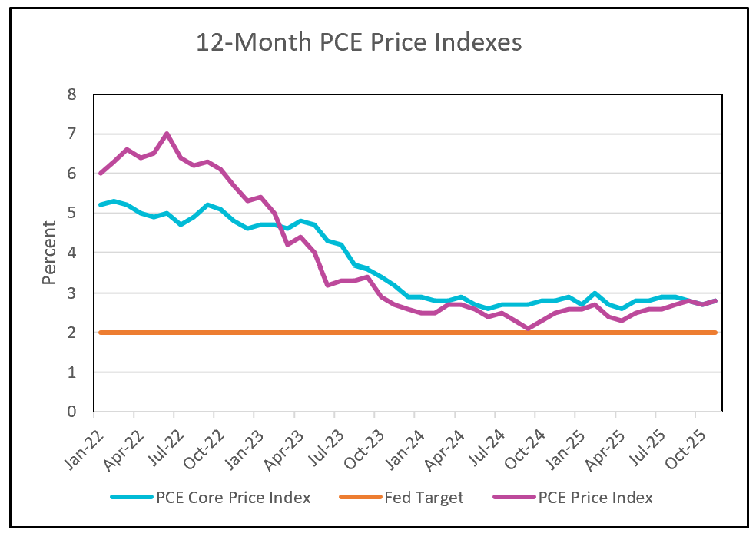Click the chart title 12-Month PCE Price Indexes
Viewport: 756px width, 533px height.
pos(359,42)
